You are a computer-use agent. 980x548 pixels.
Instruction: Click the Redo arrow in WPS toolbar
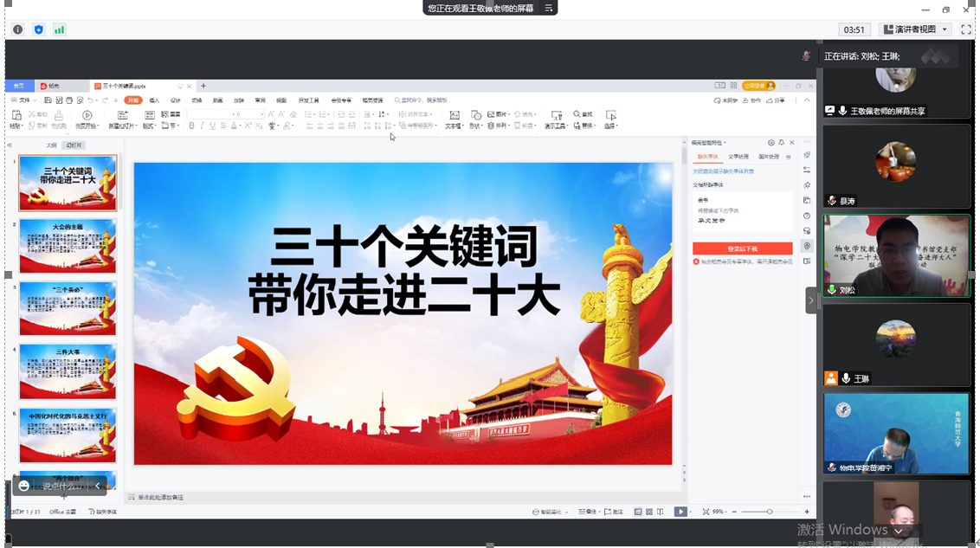tap(105, 100)
